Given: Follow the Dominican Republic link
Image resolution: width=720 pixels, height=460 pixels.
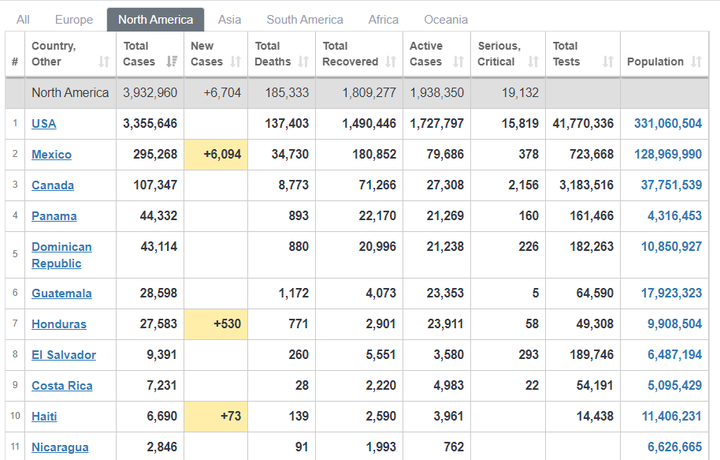Looking at the screenshot, I should click(61, 255).
